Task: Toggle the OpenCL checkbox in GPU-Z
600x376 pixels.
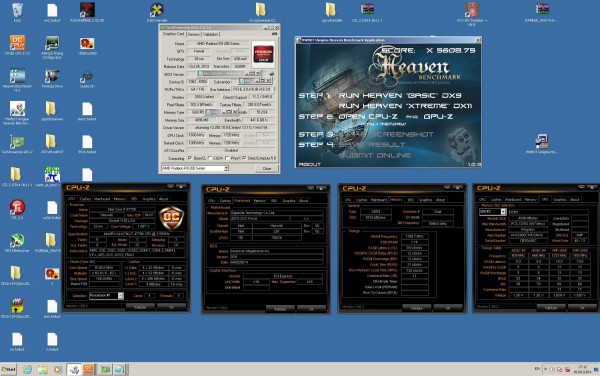Action: 190,158
